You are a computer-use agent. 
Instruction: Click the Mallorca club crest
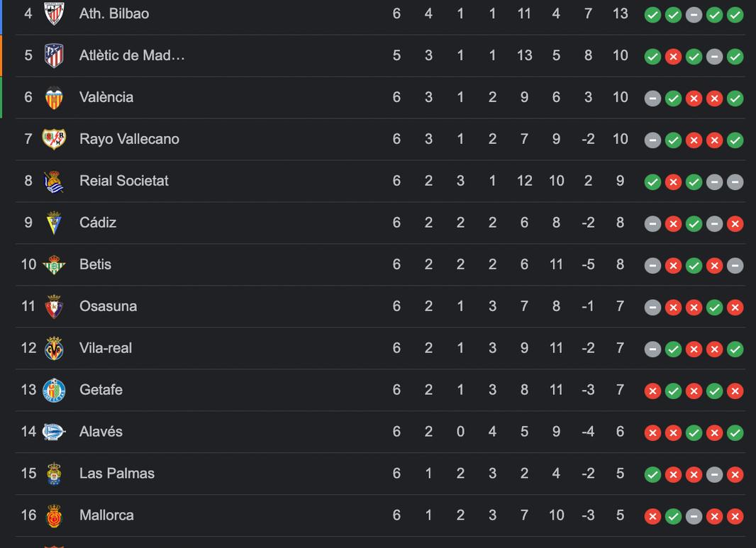click(x=54, y=515)
